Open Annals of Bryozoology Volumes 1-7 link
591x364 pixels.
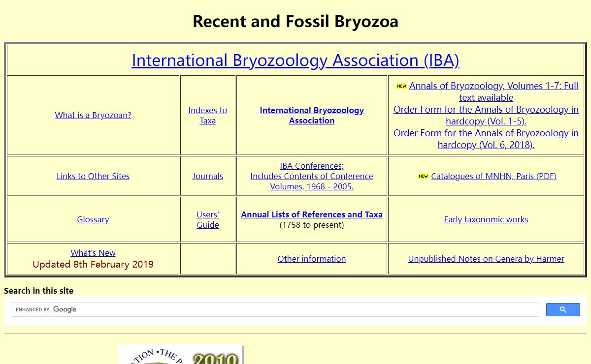[x=493, y=91]
